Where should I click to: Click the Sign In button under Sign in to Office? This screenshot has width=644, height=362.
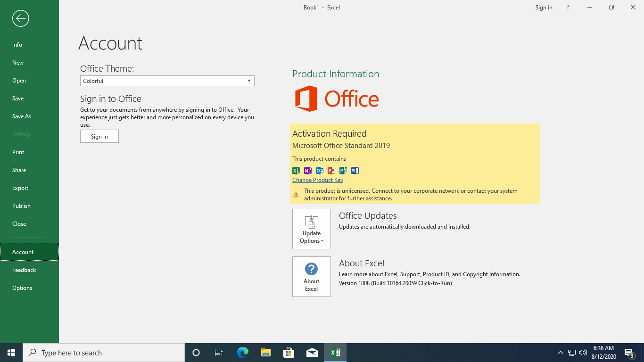point(99,136)
